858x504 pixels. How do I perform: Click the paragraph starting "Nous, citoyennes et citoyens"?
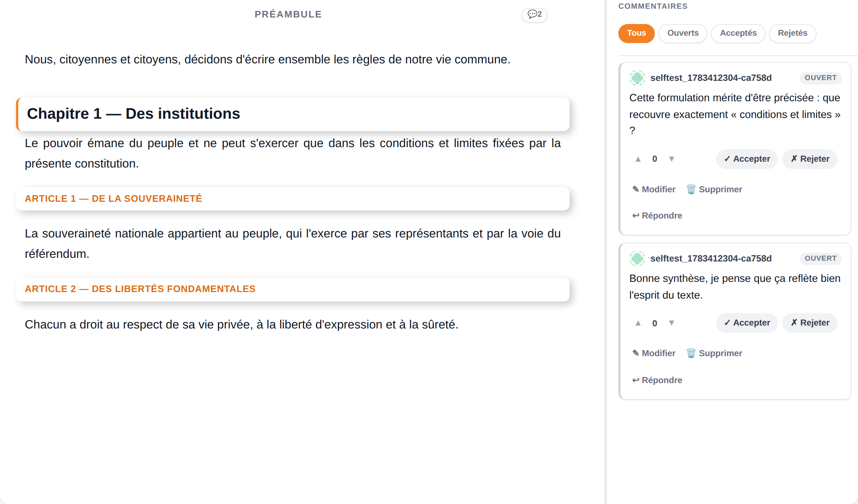coord(268,59)
